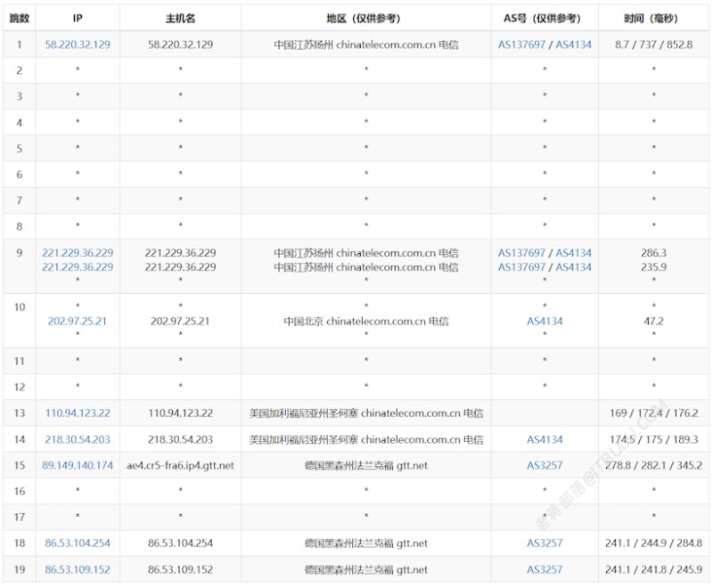The height and width of the screenshot is (588, 713).
Task: Open IP link 58.220.32.129 in hop 1
Action: (78, 45)
